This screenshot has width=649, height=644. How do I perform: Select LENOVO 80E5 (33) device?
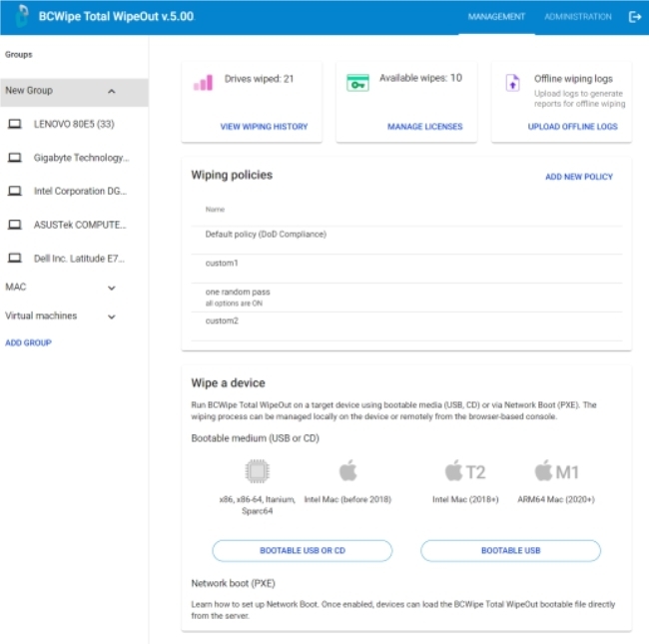point(74,125)
